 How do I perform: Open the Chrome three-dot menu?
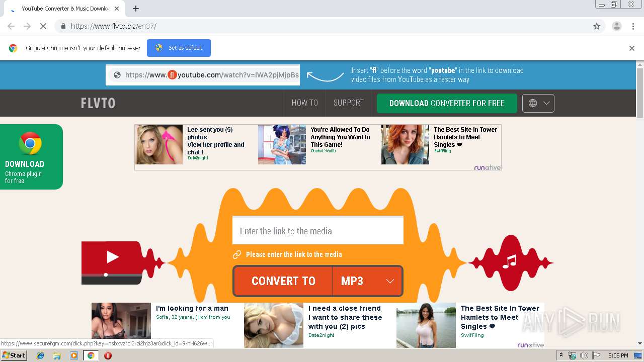[x=633, y=26]
